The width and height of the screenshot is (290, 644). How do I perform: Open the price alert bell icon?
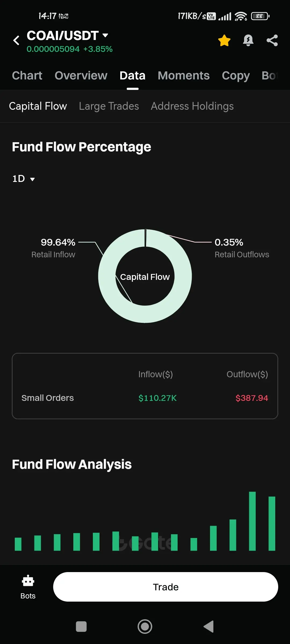click(248, 41)
